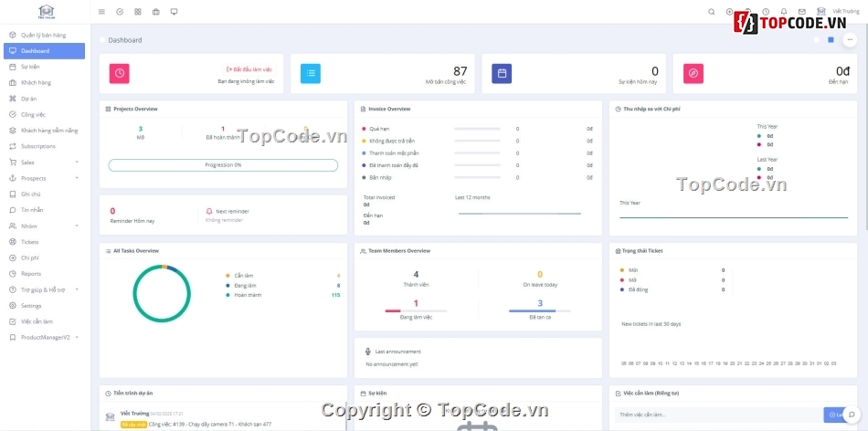Expand the ProductManagerV2 menu

click(44, 338)
